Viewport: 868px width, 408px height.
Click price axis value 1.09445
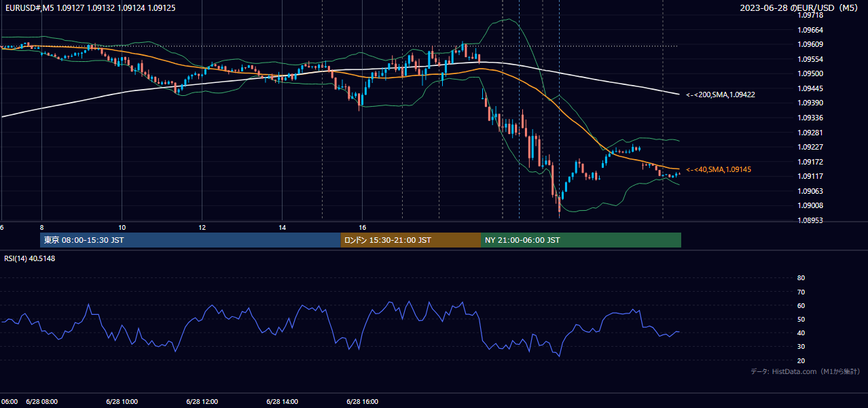tap(810, 88)
